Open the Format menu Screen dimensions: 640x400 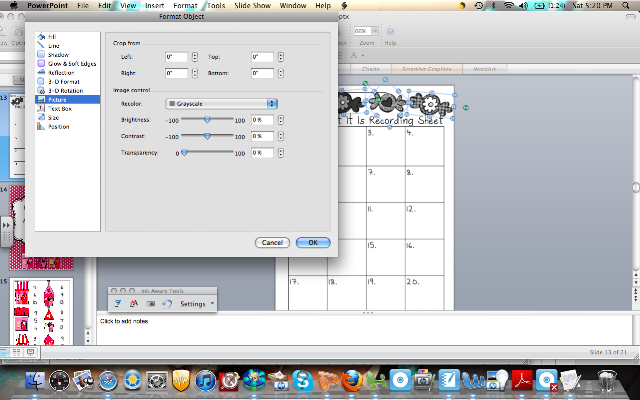pyautogui.click(x=185, y=6)
